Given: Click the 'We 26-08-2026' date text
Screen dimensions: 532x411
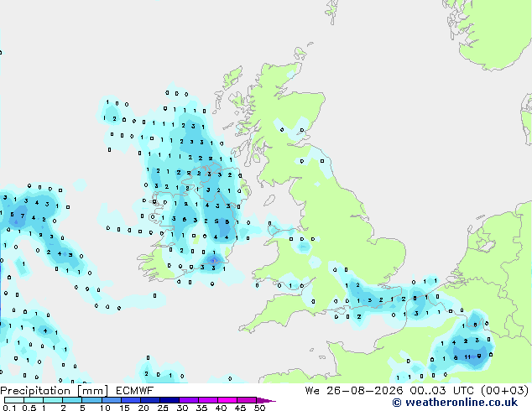Looking at the screenshot, I should (x=354, y=391).
